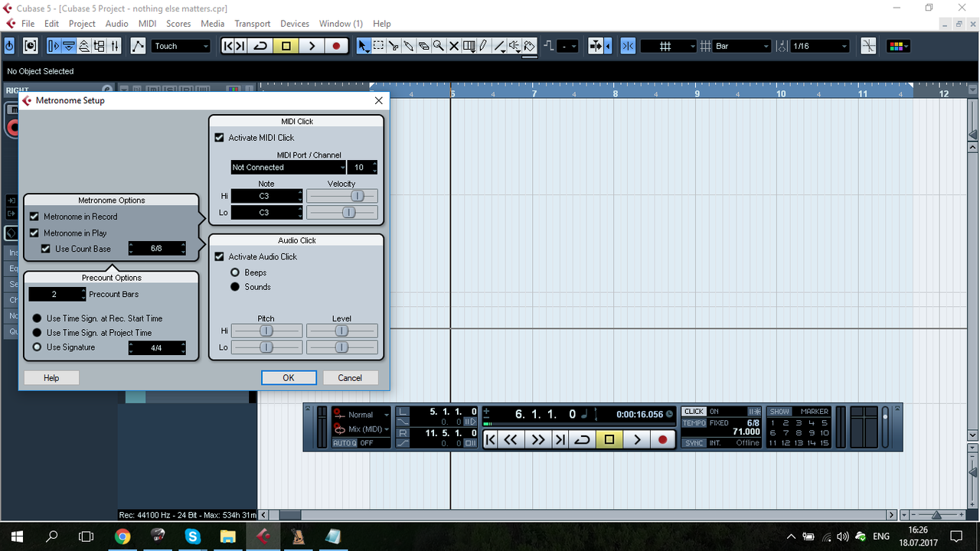The width and height of the screenshot is (980, 551).
Task: Select Use Time Sign. at Project Time
Action: click(37, 333)
